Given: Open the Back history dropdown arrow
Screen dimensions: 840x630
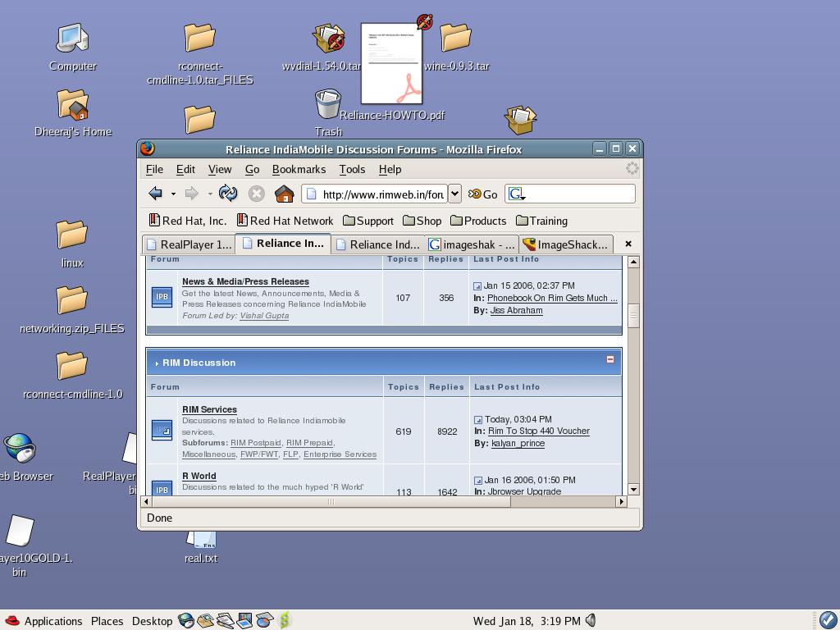Looking at the screenshot, I should click(x=173, y=194).
